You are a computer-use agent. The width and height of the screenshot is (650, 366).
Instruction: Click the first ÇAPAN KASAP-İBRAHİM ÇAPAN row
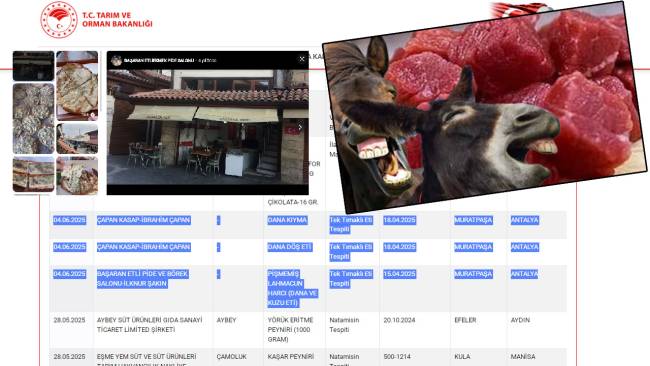pyautogui.click(x=308, y=225)
